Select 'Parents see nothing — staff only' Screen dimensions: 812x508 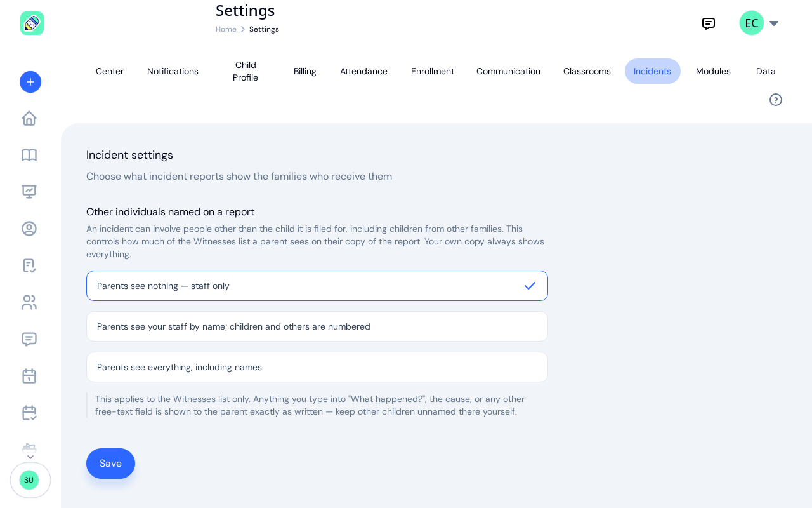[x=317, y=286]
